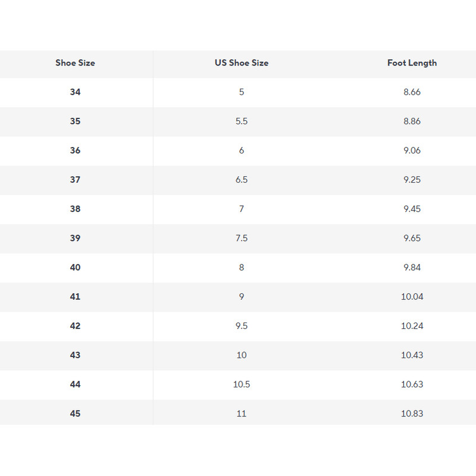476x476 pixels.
Task: Select US shoe size 6.5 value
Action: click(x=242, y=180)
